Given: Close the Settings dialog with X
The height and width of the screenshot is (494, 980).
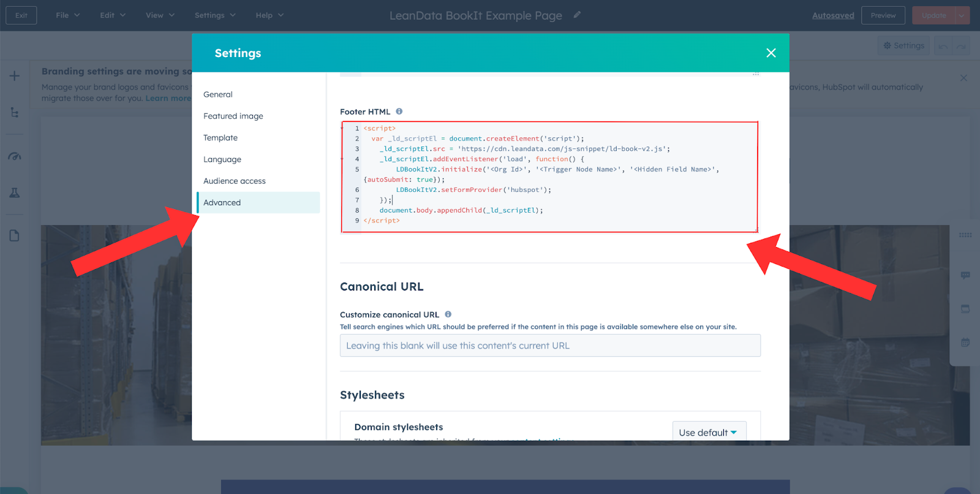Looking at the screenshot, I should coord(771,53).
